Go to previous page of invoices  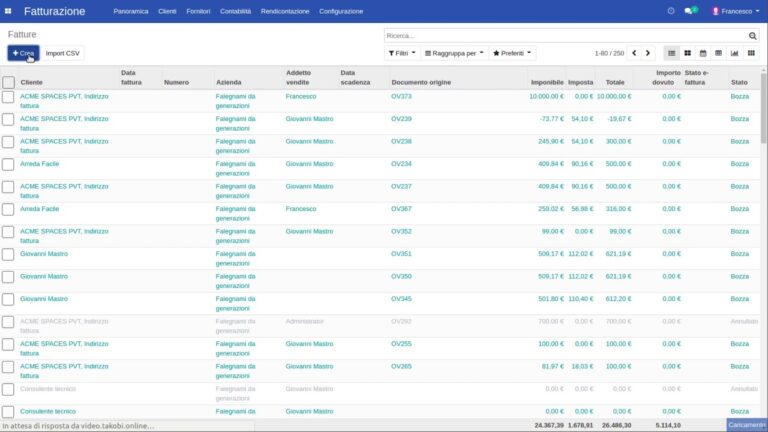(634, 53)
